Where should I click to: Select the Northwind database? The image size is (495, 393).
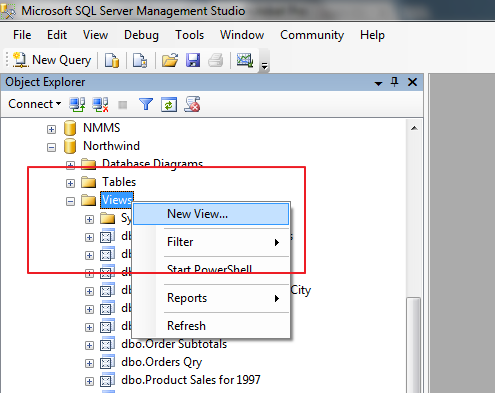pyautogui.click(x=111, y=146)
